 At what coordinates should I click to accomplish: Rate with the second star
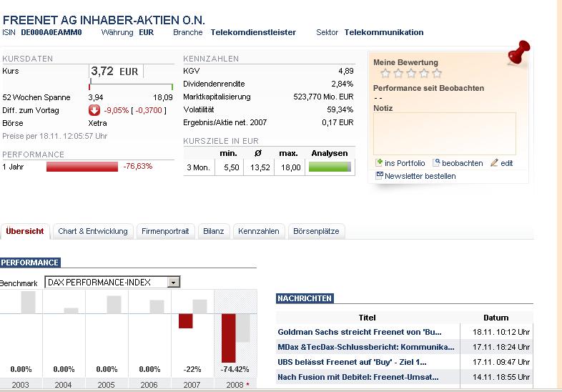coord(398,74)
